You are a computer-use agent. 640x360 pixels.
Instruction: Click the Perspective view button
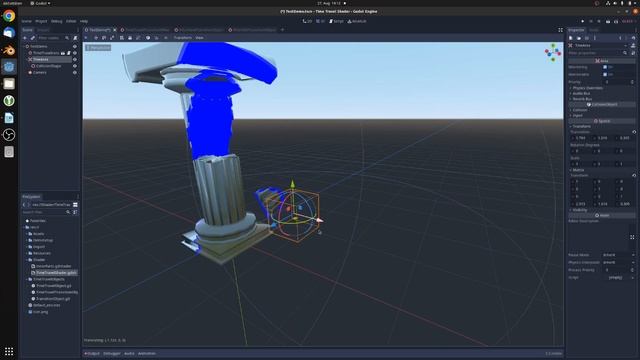tap(98, 48)
